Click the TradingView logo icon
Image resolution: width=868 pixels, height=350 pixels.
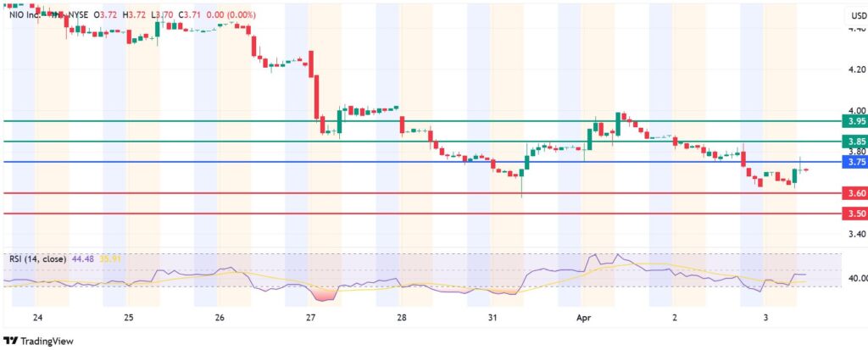pyautogui.click(x=11, y=341)
